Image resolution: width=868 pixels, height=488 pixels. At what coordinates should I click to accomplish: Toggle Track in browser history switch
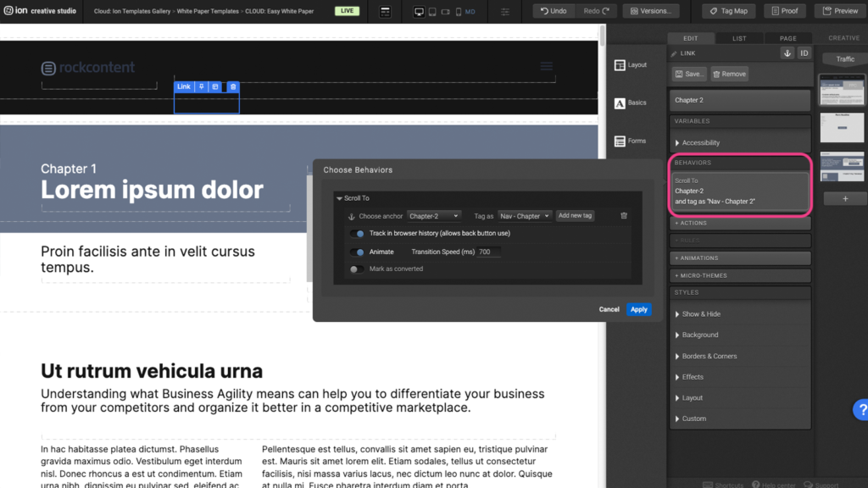[x=357, y=233]
